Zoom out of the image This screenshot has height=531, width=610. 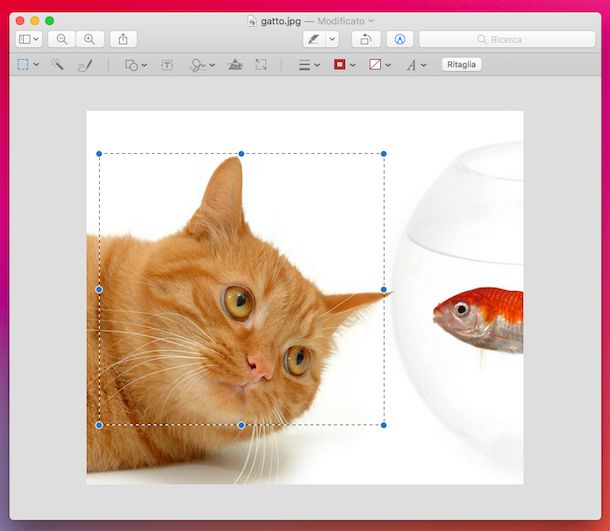61,39
